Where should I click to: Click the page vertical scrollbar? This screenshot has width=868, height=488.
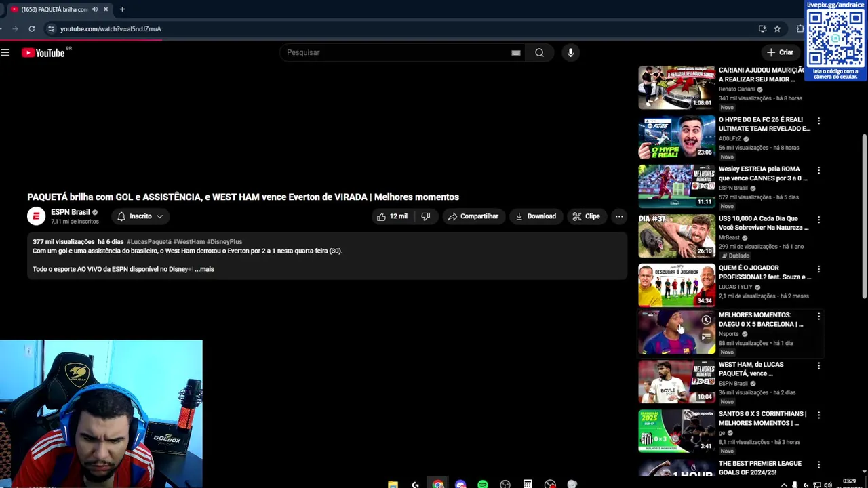(x=864, y=217)
